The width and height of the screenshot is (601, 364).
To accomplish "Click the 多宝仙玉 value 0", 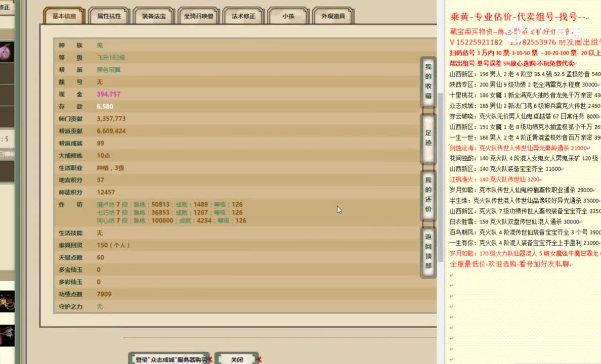I will tap(99, 270).
